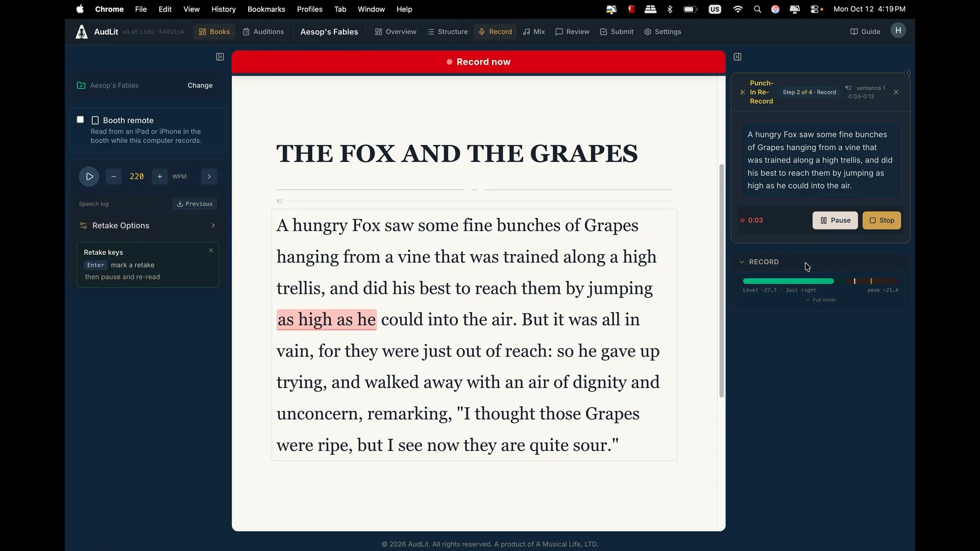Screen dimensions: 980x551
Task: Open the Guide book icon
Action: 854,32
